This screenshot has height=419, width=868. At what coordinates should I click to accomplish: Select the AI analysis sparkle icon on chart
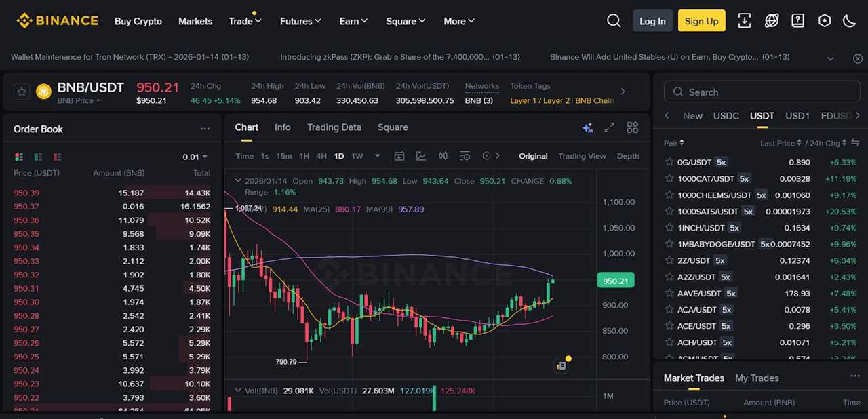coord(587,127)
